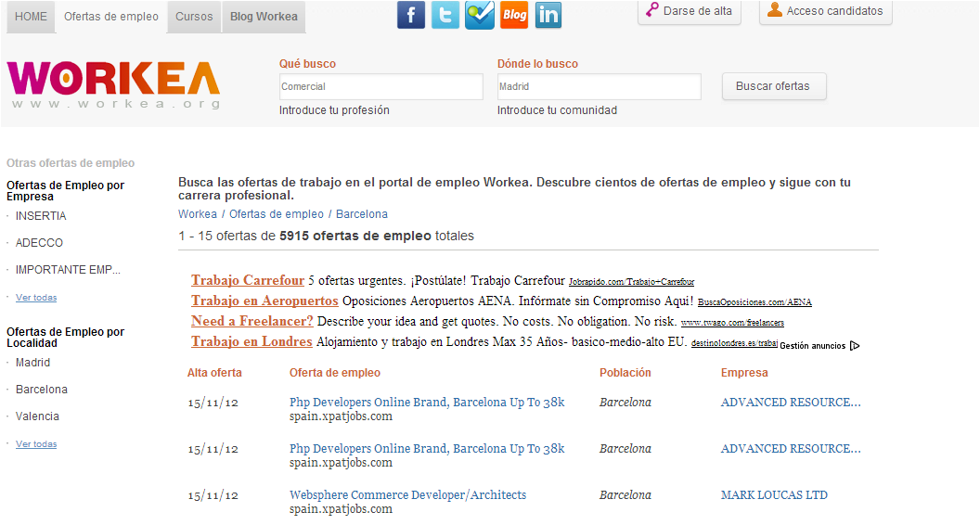Go to the HOME tab
Image resolution: width=980 pixels, height=525 pixels.
tap(31, 17)
